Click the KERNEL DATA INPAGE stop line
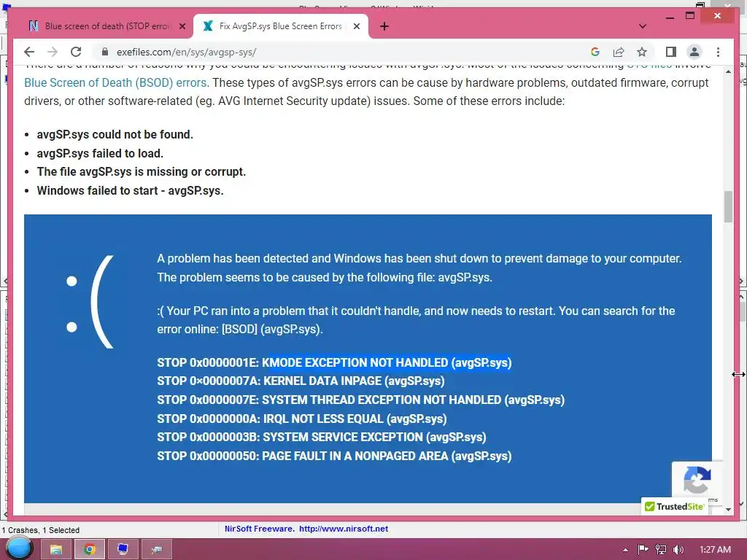 [x=301, y=381]
